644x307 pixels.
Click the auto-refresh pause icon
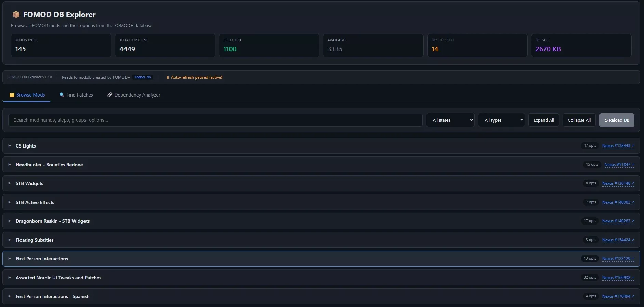coord(168,77)
